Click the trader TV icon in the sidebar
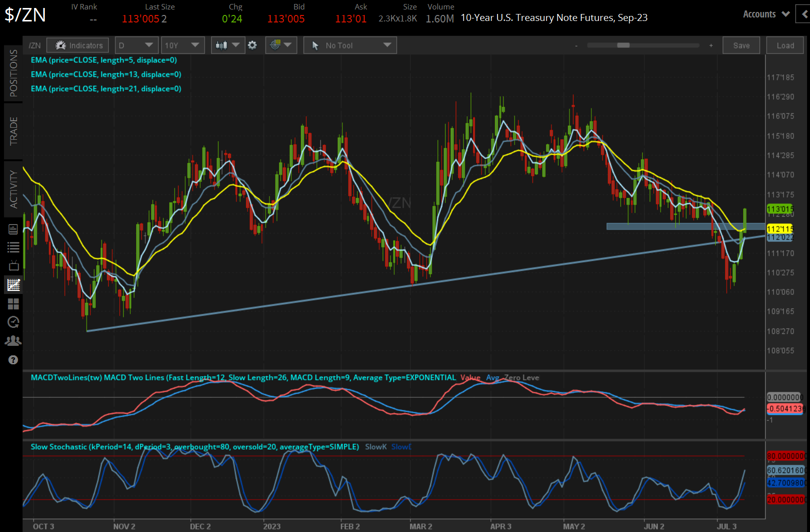 coord(13,265)
